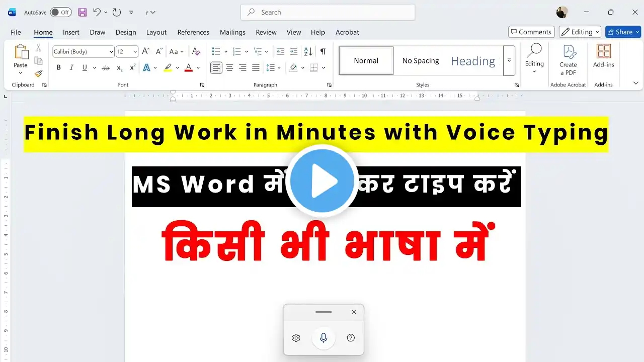This screenshot has width=644, height=362.
Task: Increase font size with the larger A icon
Action: (x=146, y=51)
